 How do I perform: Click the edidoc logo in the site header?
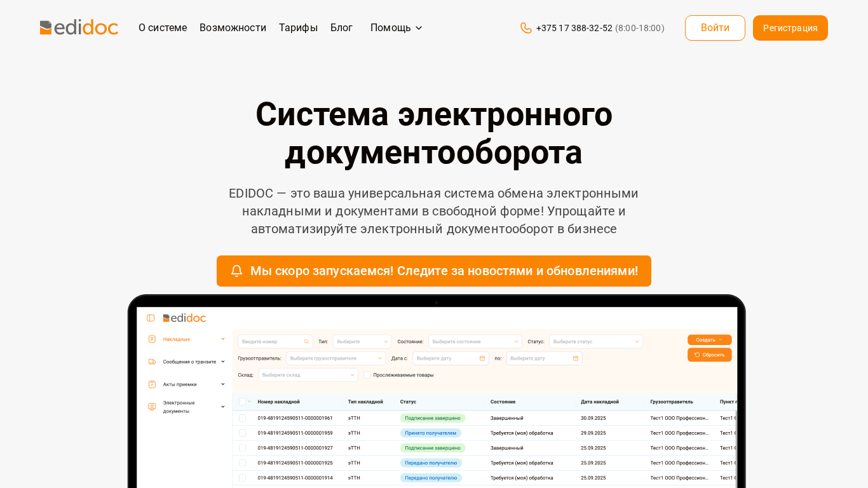pos(79,27)
